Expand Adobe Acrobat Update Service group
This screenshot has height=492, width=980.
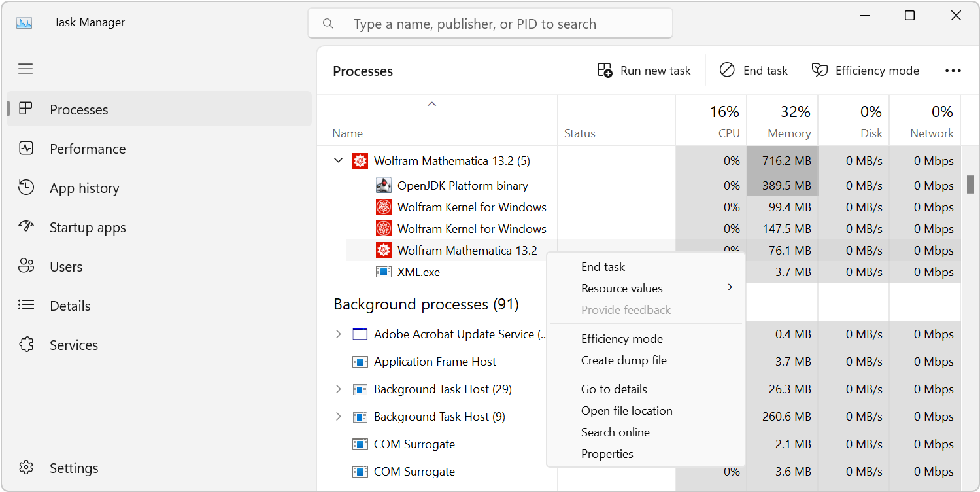click(x=338, y=334)
